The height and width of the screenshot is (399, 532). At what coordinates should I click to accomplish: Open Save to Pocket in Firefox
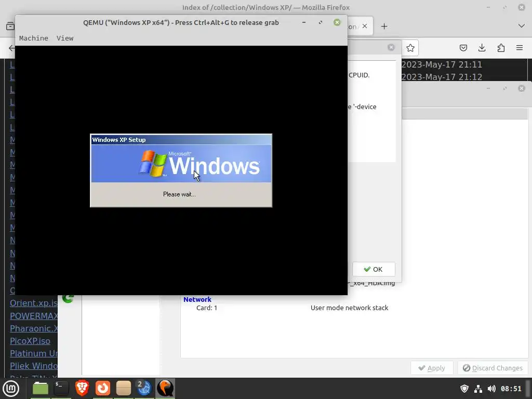coord(463,48)
